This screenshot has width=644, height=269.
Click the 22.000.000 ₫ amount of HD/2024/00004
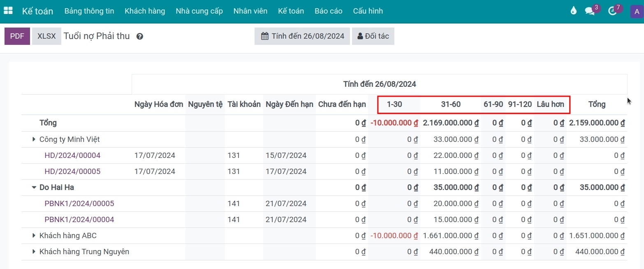coord(456,155)
